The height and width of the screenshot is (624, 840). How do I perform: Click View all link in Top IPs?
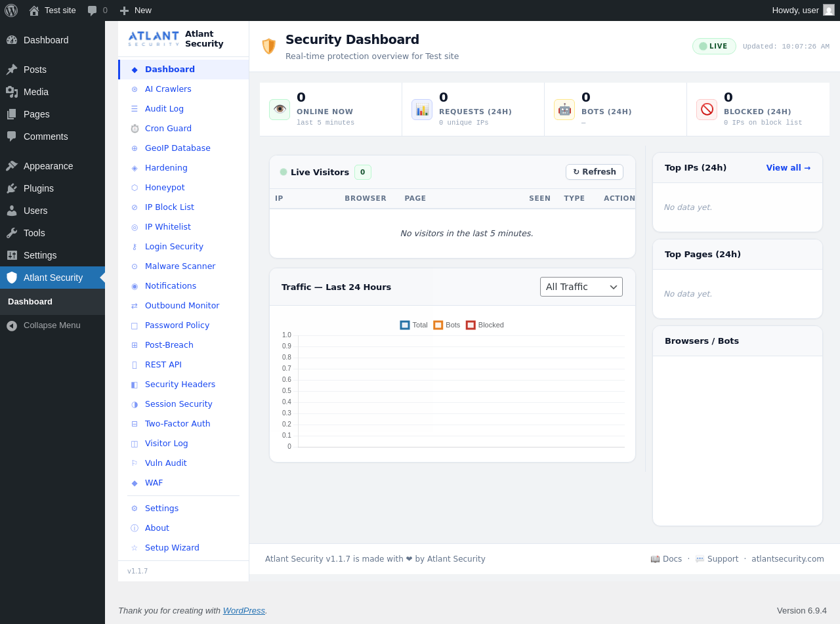[788, 168]
